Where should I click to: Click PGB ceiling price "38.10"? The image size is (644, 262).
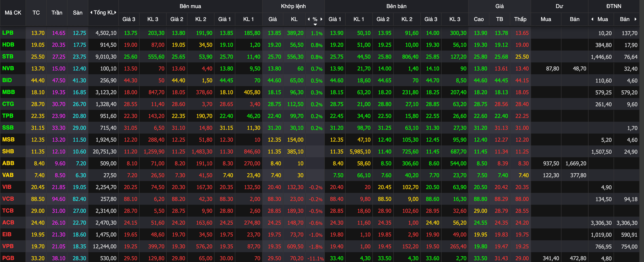[59, 258]
